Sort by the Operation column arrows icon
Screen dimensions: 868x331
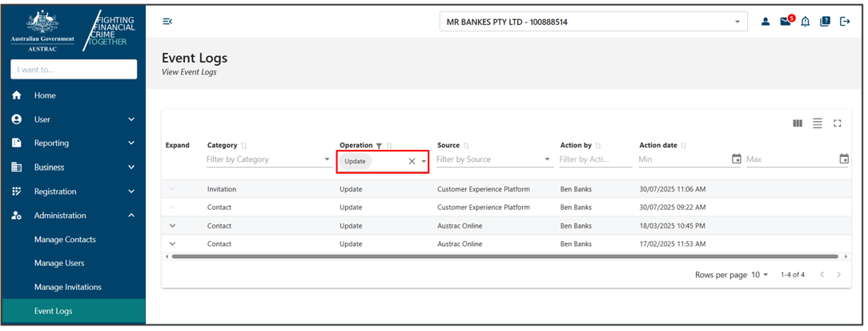coord(389,146)
